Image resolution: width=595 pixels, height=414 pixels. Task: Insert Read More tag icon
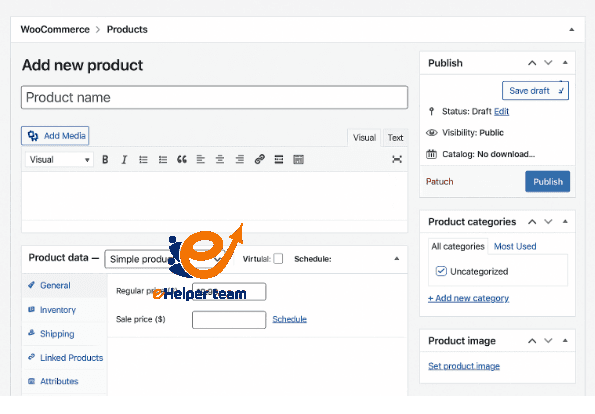[279, 159]
